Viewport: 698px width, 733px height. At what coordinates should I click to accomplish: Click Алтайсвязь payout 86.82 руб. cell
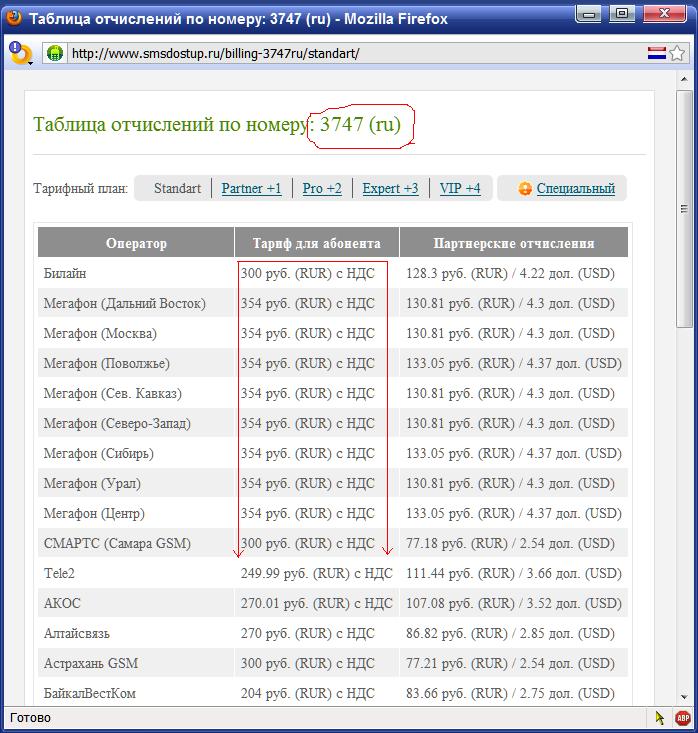click(x=514, y=633)
